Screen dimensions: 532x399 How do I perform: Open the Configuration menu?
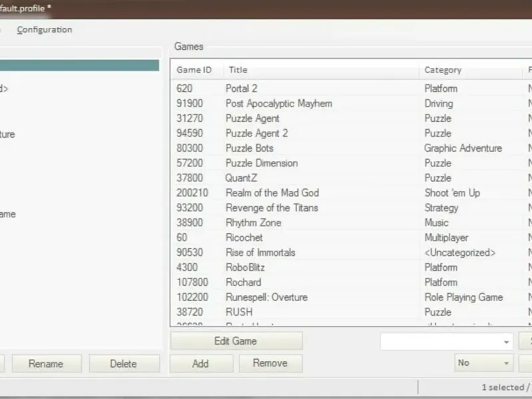click(45, 29)
